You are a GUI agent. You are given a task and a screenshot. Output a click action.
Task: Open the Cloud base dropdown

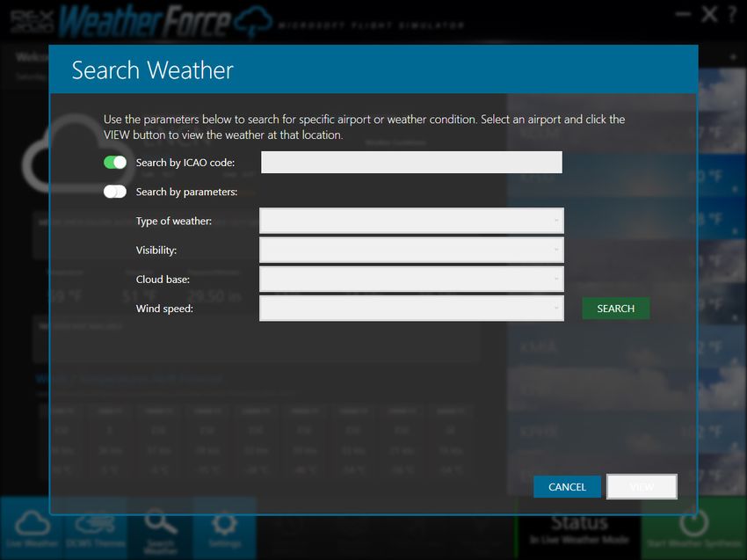411,279
